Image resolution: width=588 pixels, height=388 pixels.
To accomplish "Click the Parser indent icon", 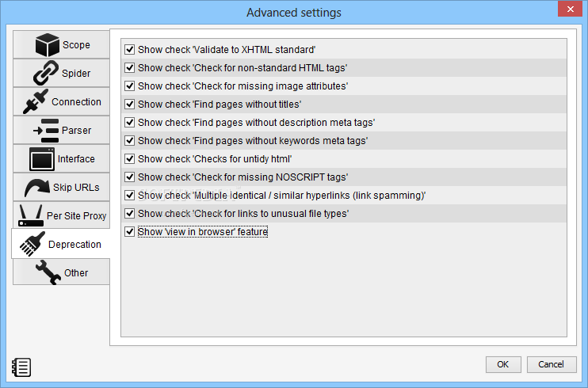I will [46, 130].
